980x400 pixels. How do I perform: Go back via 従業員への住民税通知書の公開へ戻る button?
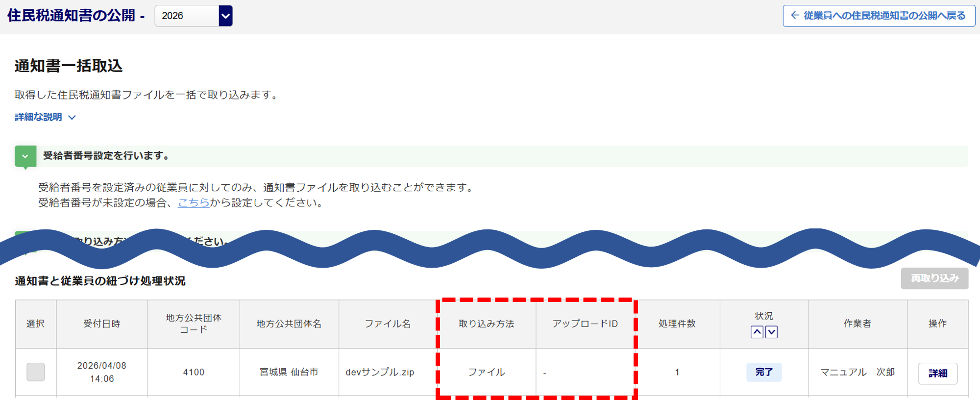[x=879, y=16]
